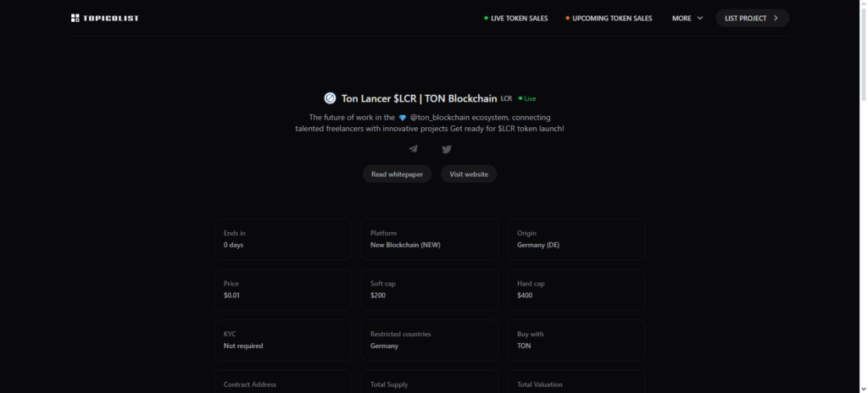Click the Price $0.01 card
Image resolution: width=868 pixels, height=393 pixels.
[282, 290]
